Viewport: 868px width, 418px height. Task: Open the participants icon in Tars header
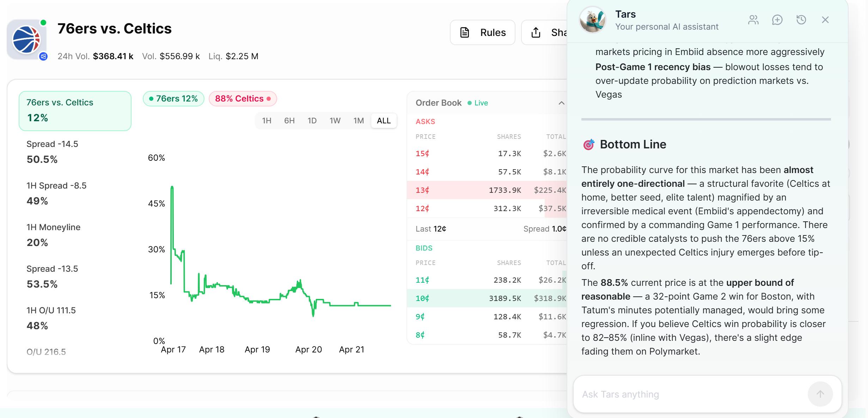pyautogui.click(x=753, y=20)
